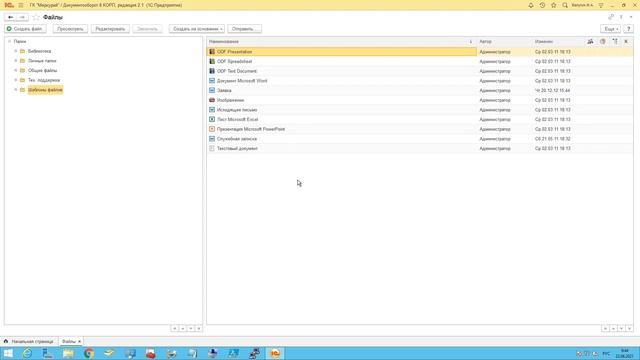
Task: Click the user name in title bar
Action: coord(582,5)
